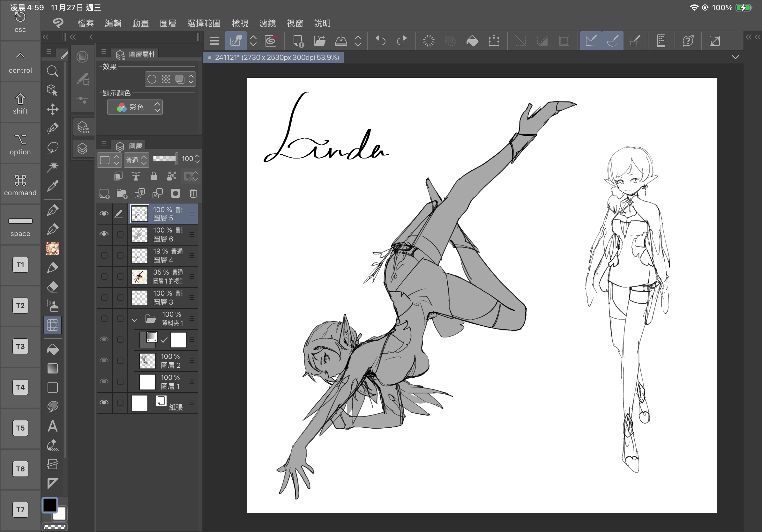The height and width of the screenshot is (532, 762).
Task: Select the Lasso selection tool
Action: 52,148
